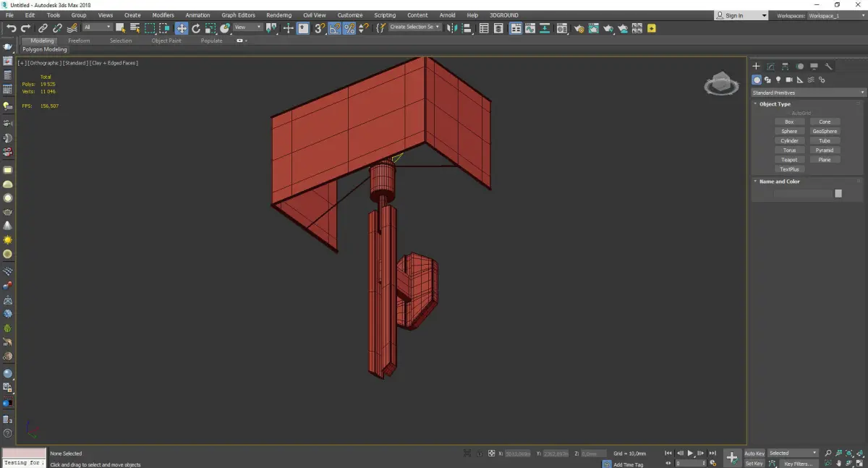This screenshot has height=468, width=868.
Task: Activate the Rotate tool
Action: coord(195,28)
